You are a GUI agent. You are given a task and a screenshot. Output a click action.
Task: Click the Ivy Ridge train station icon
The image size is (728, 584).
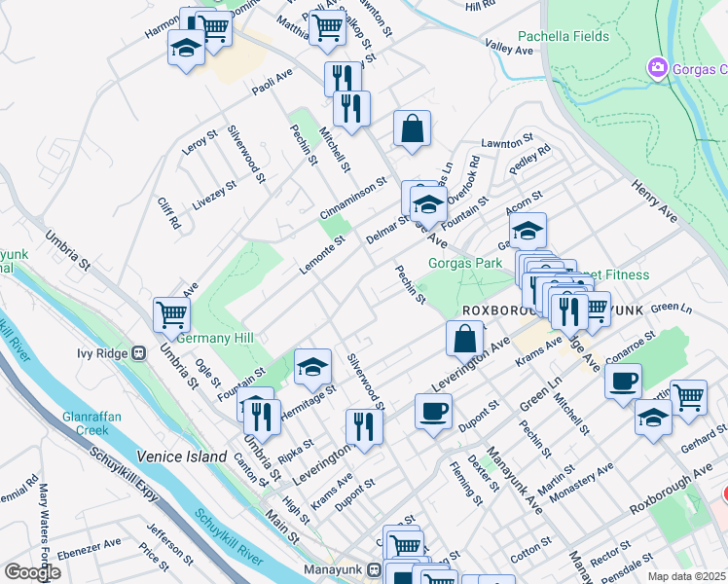139,353
